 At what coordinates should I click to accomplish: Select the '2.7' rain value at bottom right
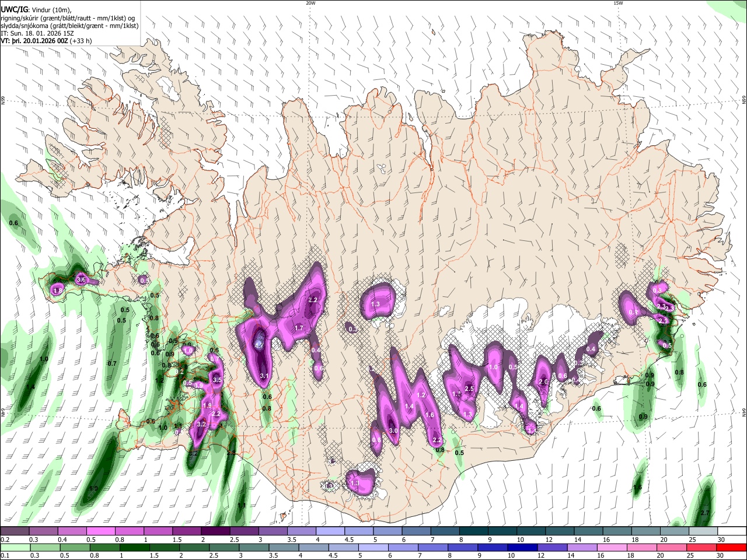click(704, 513)
